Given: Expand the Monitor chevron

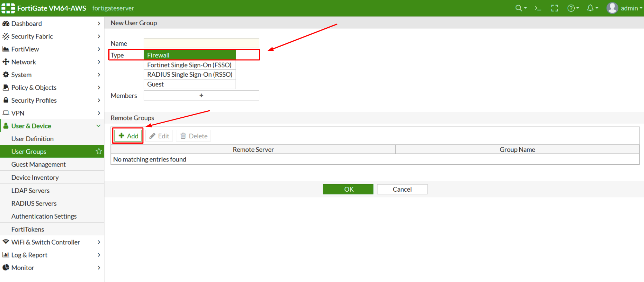Looking at the screenshot, I should coord(99,268).
